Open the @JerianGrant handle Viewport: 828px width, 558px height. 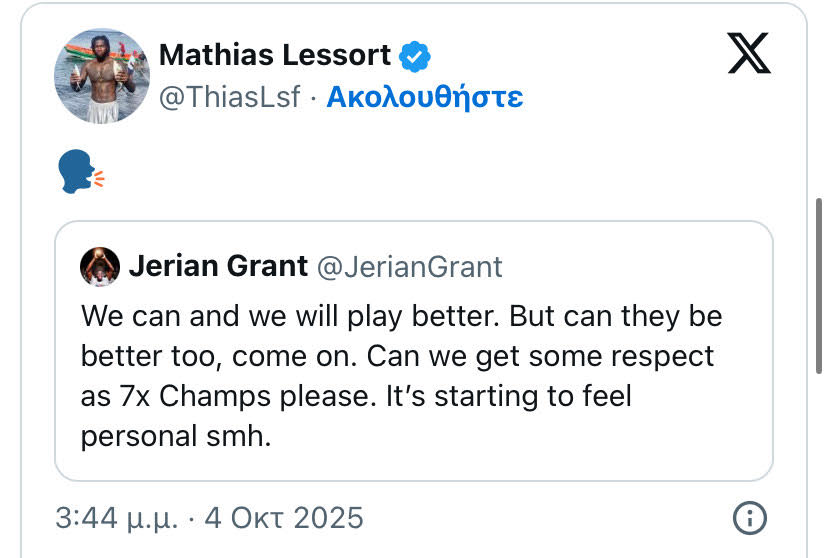pyautogui.click(x=409, y=267)
